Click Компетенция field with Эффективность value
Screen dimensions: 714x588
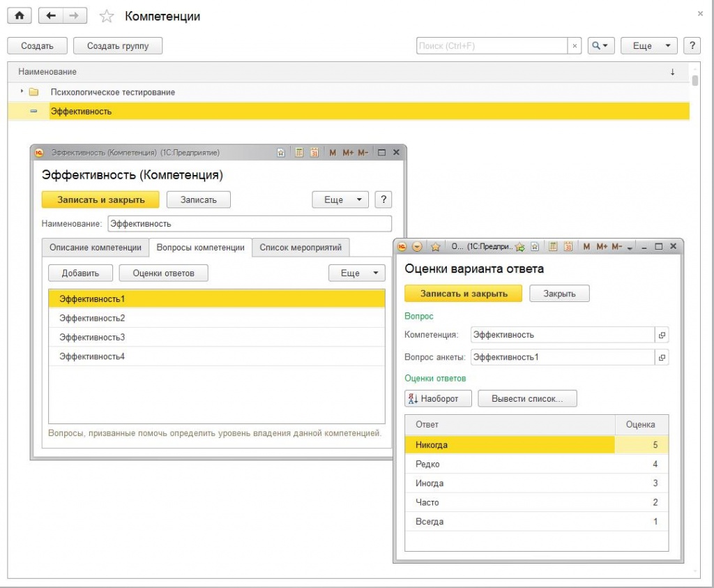coord(563,335)
